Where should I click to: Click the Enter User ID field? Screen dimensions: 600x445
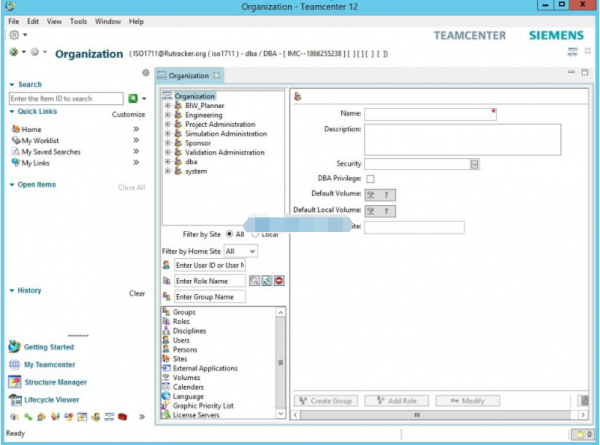[210, 265]
